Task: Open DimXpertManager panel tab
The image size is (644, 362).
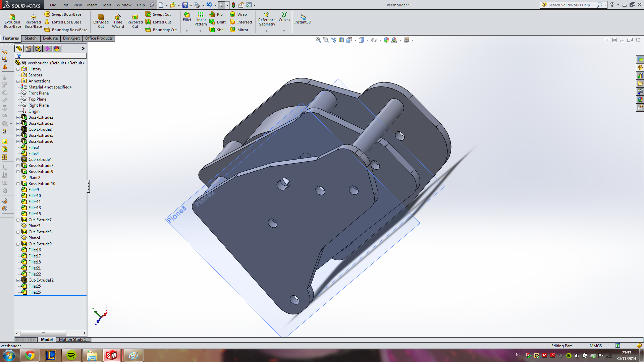Action: (x=47, y=49)
